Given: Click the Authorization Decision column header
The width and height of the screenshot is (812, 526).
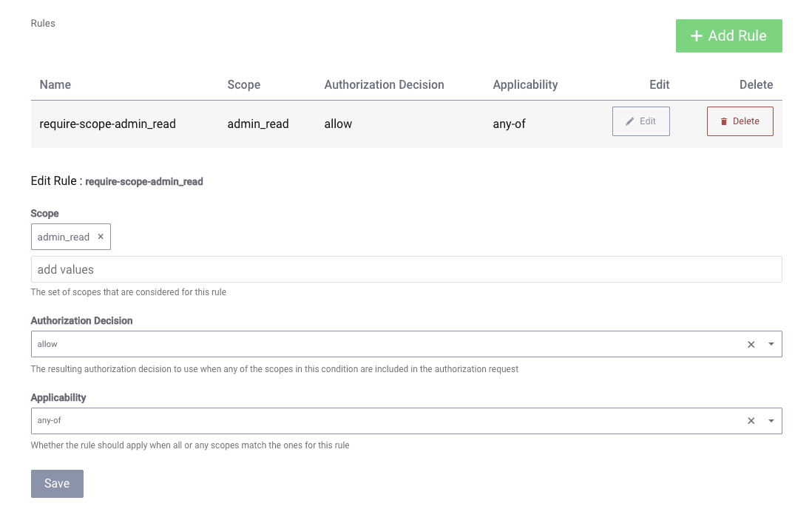Looking at the screenshot, I should point(384,84).
